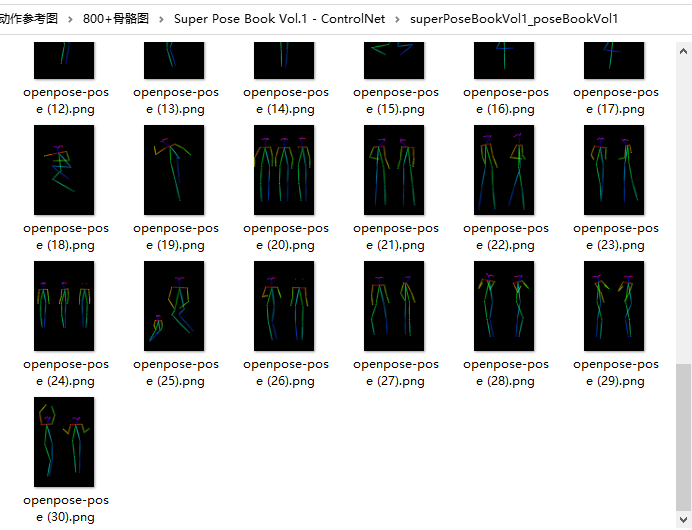The height and width of the screenshot is (530, 692).
Task: Select the openpose-pose (23).png file icon
Action: point(614,170)
